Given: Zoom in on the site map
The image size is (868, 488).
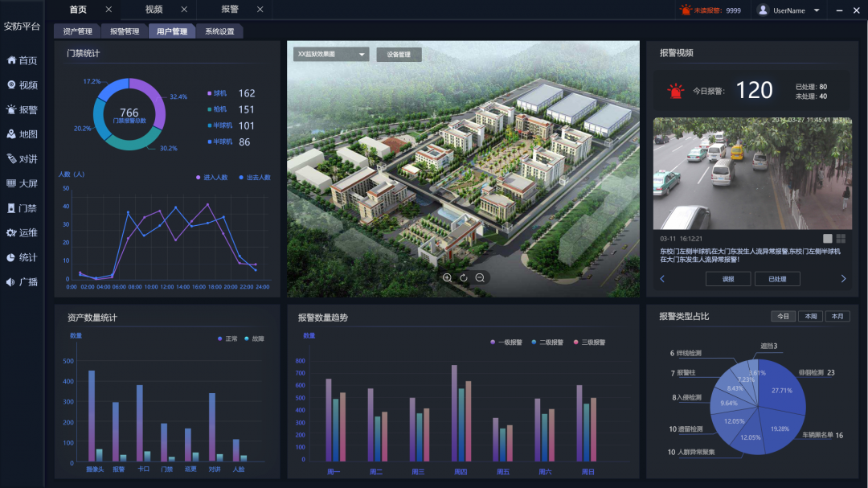Looking at the screenshot, I should pos(447,277).
